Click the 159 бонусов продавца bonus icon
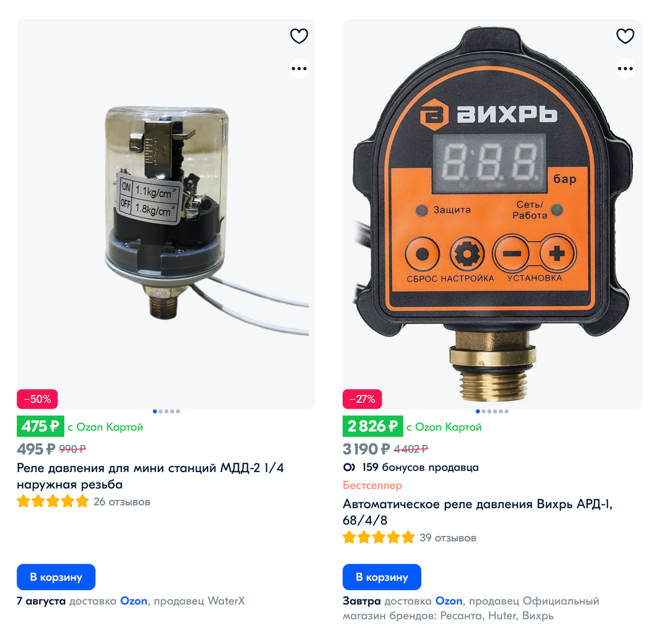Viewport: 659px width, 644px height. [x=349, y=468]
